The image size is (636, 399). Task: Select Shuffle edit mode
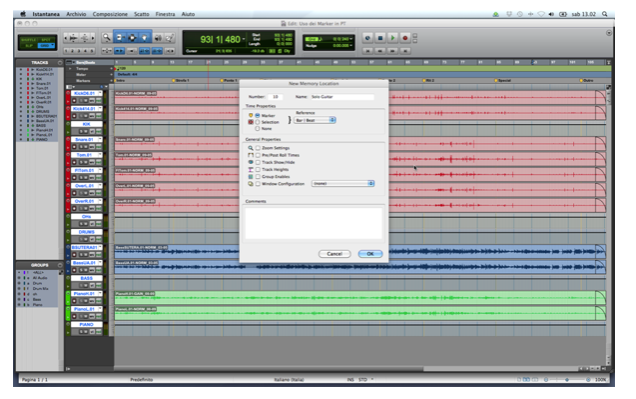pos(28,40)
